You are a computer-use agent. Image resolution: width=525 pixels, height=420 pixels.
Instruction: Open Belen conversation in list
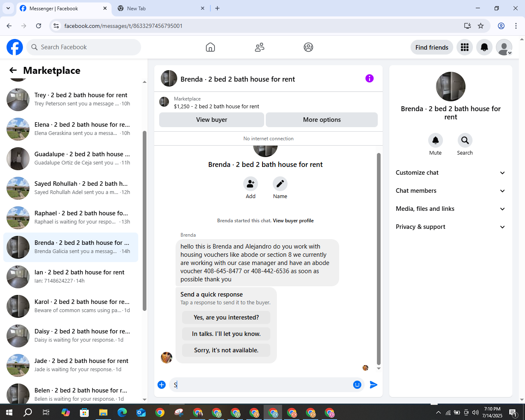[71, 394]
